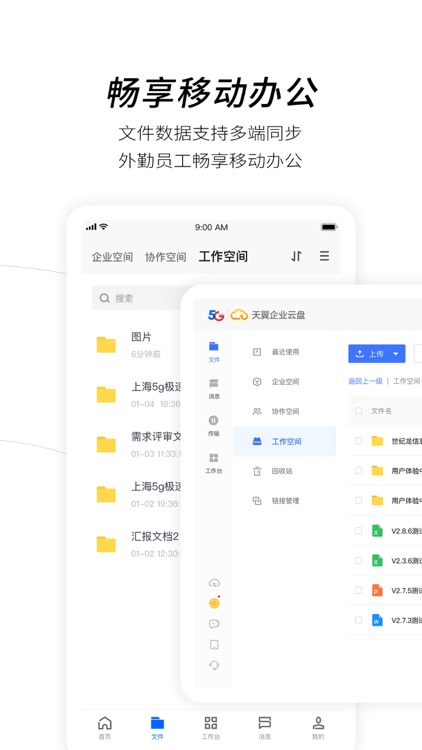422x750 pixels.
Task: Check the box for the V2.7.3 file
Action: 358,620
